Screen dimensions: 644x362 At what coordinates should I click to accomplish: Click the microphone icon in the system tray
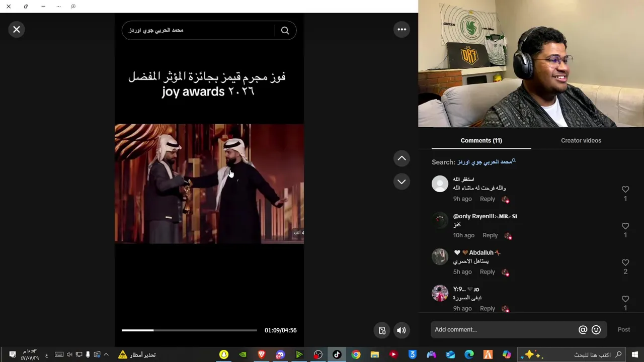pos(88,355)
